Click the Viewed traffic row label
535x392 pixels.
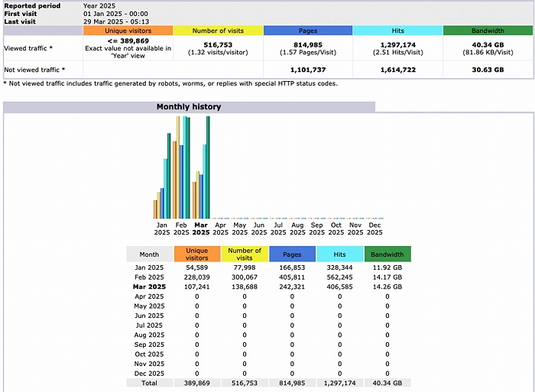tap(29, 47)
